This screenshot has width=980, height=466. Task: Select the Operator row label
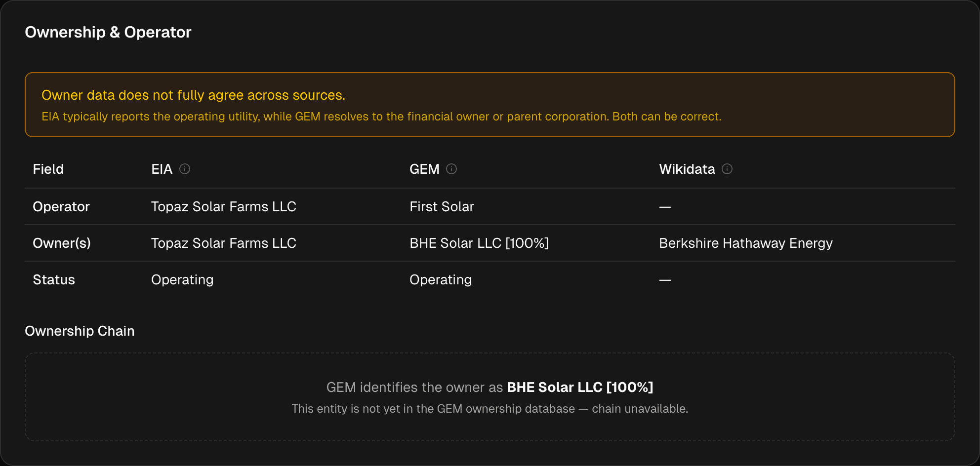coord(61,206)
